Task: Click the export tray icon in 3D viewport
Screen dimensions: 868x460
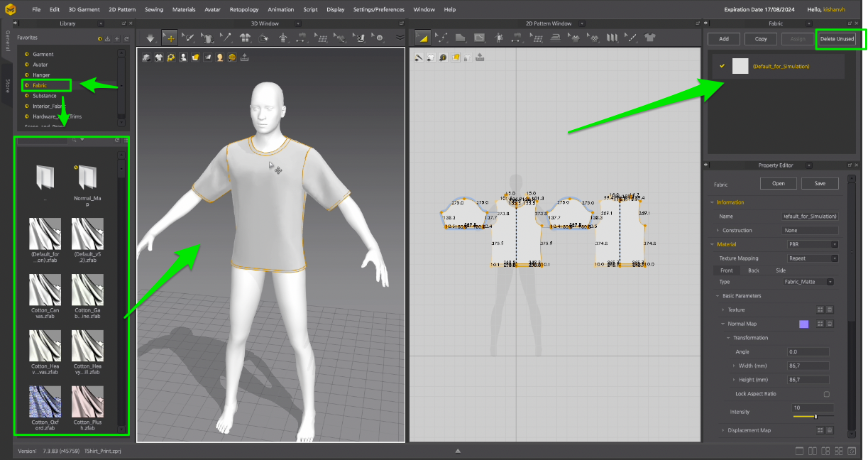Action: click(x=244, y=57)
